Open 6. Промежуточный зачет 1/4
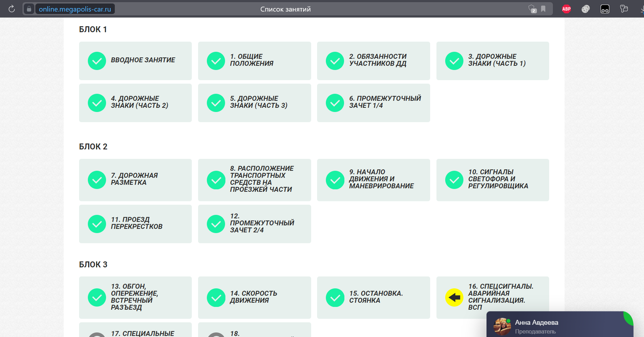Viewport: 644px width, 337px height. [x=373, y=103]
